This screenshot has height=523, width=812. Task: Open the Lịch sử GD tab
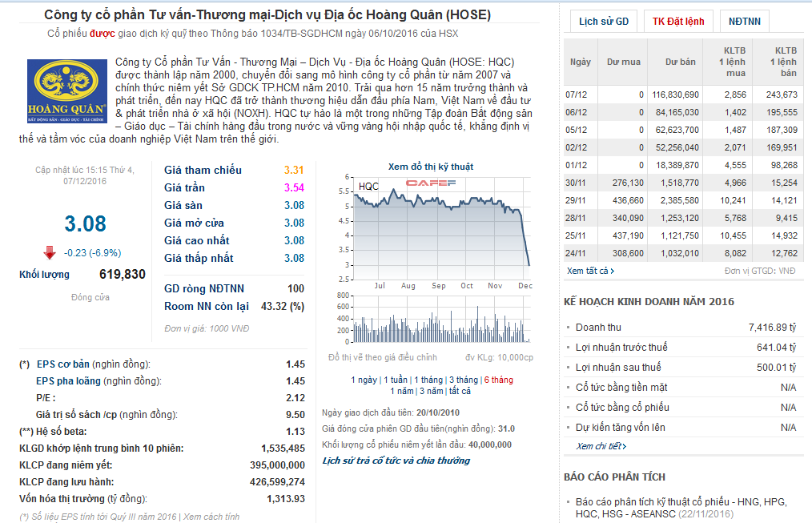click(x=603, y=22)
